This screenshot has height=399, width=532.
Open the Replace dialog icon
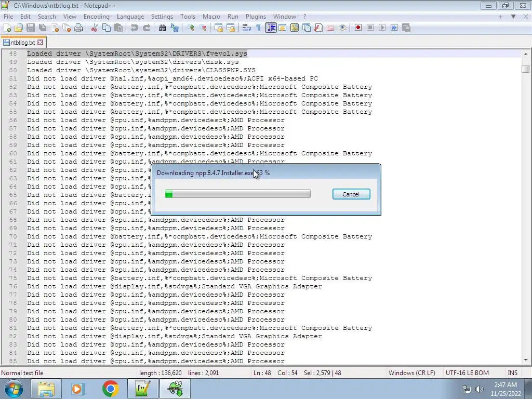175,28
